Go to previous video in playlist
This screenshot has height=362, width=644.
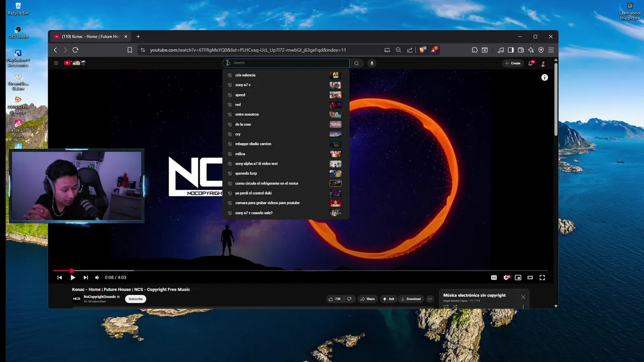59,278
